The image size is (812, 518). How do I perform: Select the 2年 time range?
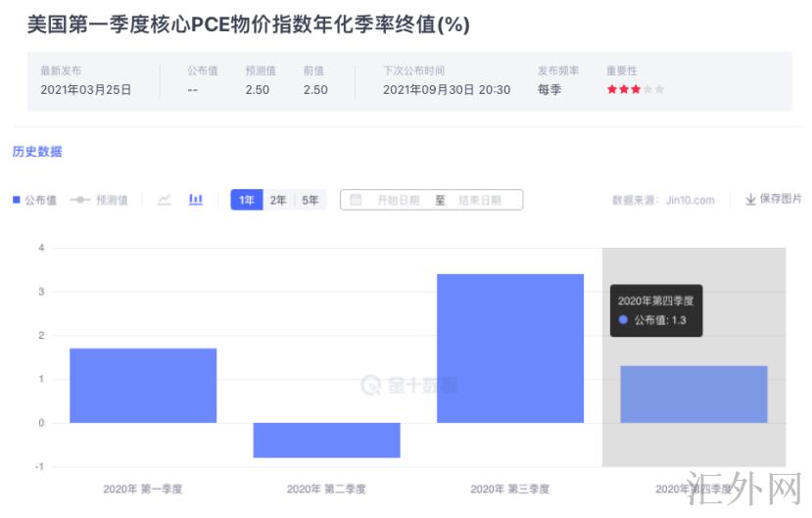pos(278,200)
